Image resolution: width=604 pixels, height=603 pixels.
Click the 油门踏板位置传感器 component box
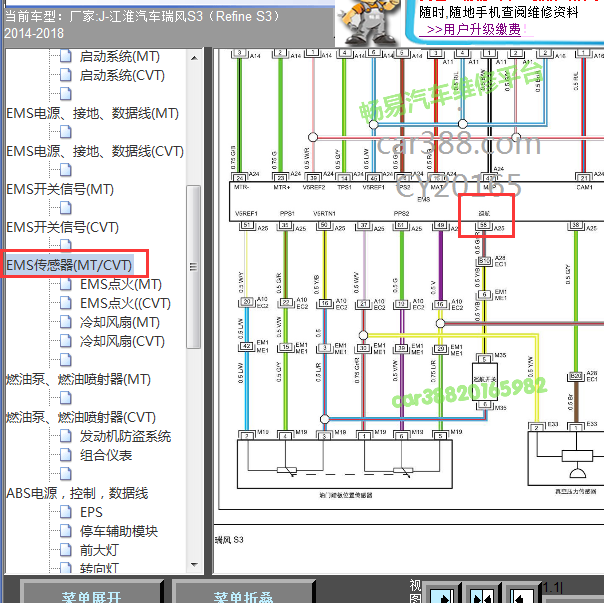(x=345, y=464)
